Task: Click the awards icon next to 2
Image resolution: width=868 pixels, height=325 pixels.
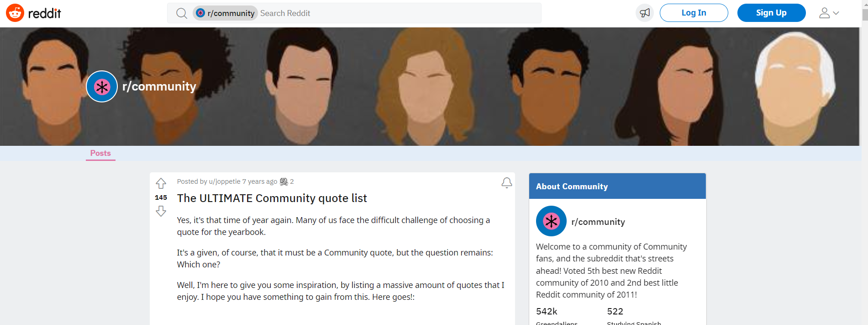Action: click(284, 181)
